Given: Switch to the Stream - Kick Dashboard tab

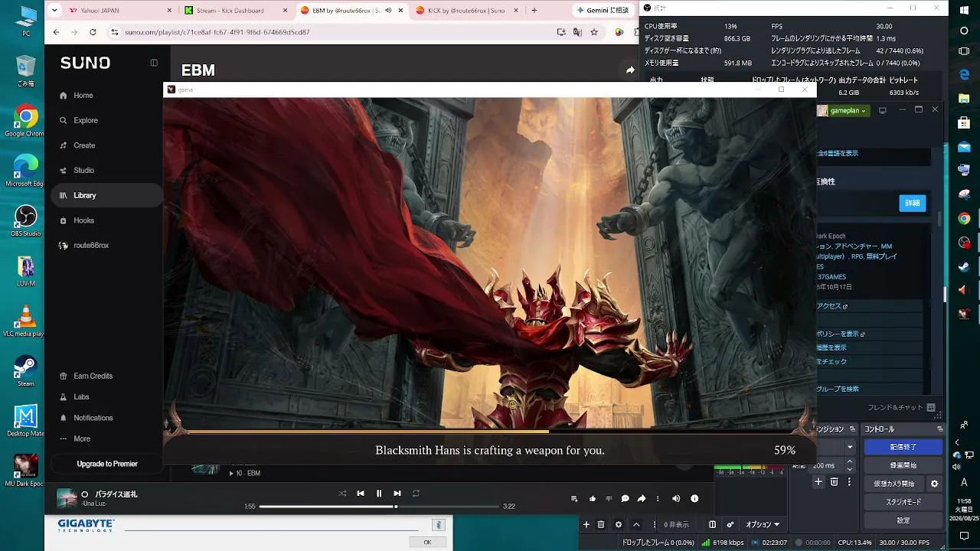Looking at the screenshot, I should [x=231, y=11].
